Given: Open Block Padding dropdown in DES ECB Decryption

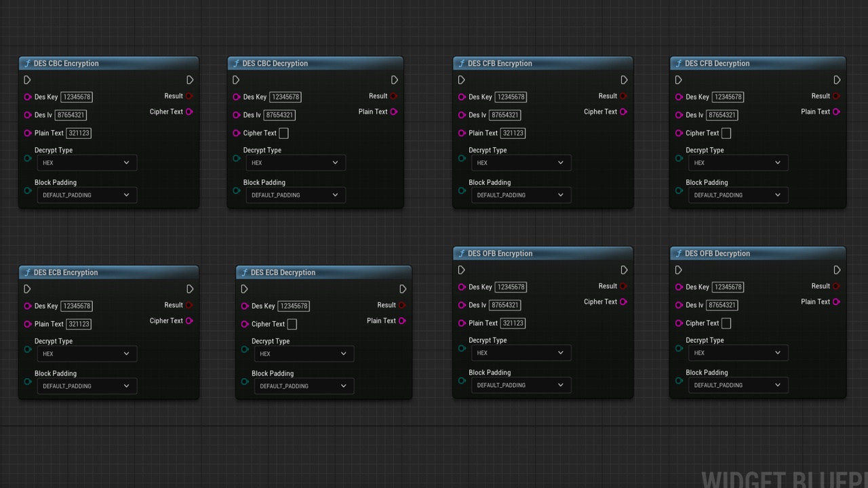Looking at the screenshot, I should [x=304, y=386].
